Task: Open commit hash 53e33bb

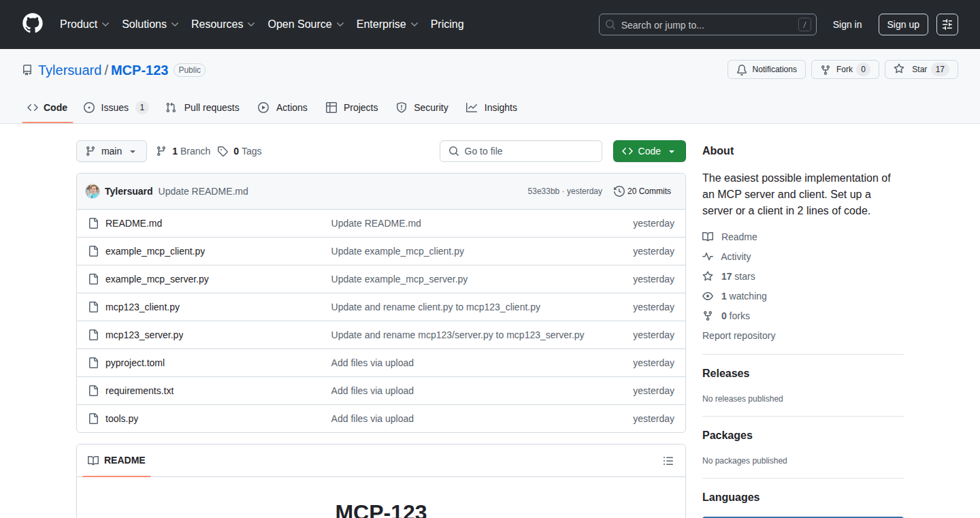Action: (544, 191)
